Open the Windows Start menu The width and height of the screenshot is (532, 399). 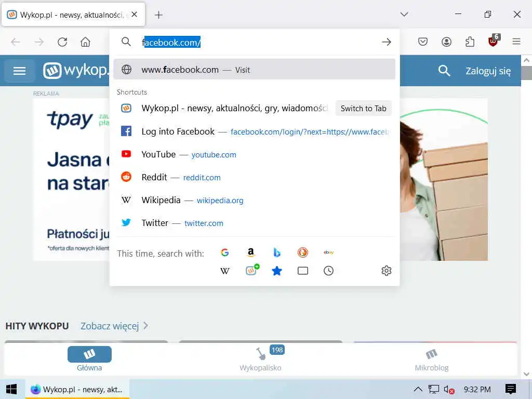(12, 389)
